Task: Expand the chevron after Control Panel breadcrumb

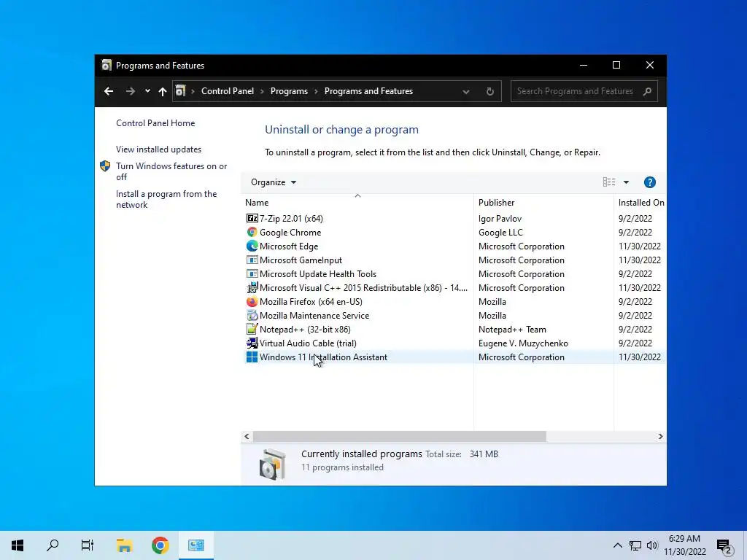Action: (x=262, y=91)
